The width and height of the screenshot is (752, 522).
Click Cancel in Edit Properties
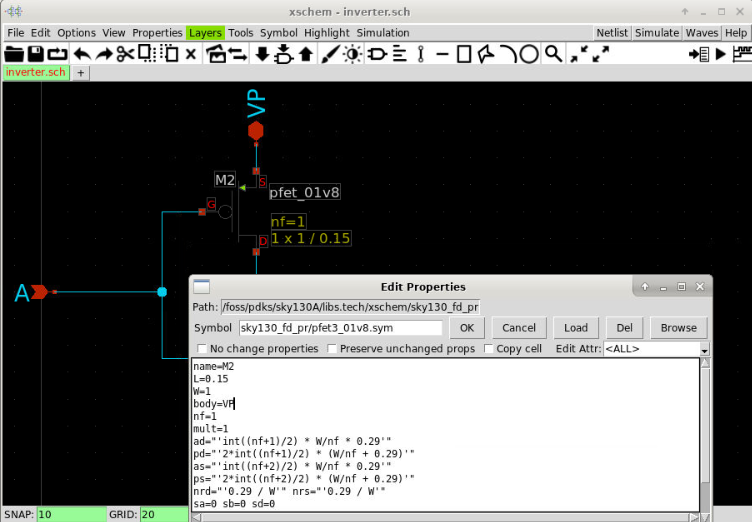click(x=518, y=328)
